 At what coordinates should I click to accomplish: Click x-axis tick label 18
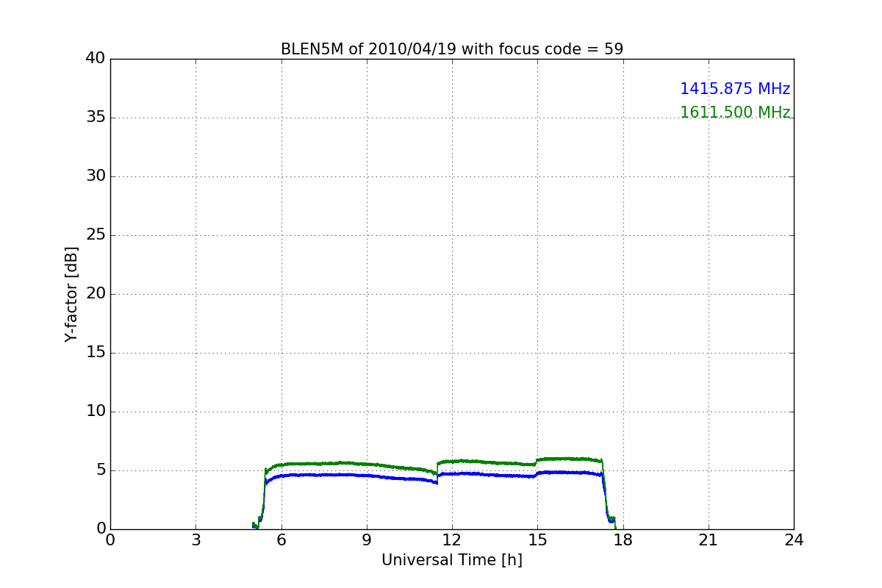pyautogui.click(x=623, y=539)
